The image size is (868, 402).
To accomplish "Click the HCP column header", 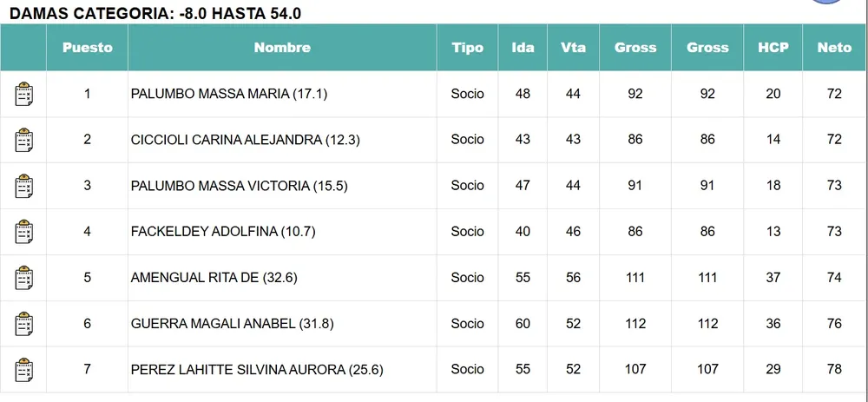I will coord(773,48).
